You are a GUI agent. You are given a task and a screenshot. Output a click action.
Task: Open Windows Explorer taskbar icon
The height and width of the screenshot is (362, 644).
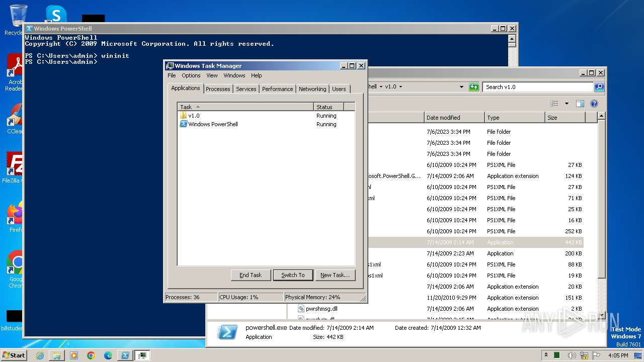tap(57, 355)
